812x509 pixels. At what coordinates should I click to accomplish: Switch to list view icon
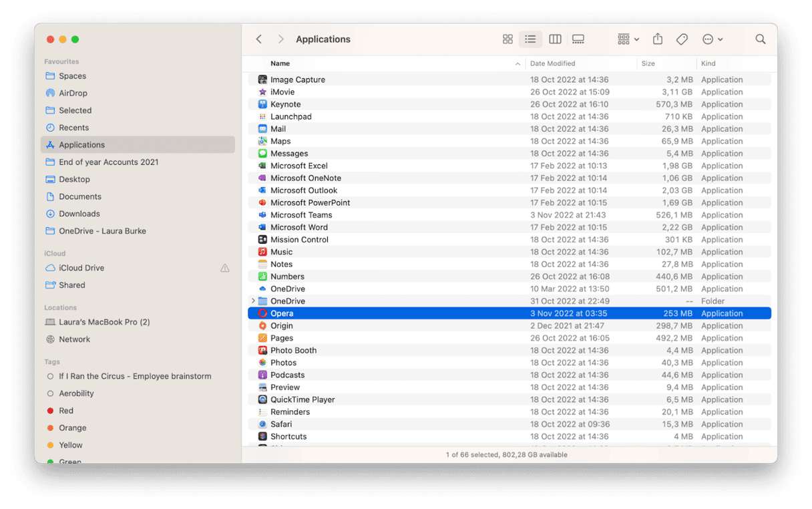(531, 39)
